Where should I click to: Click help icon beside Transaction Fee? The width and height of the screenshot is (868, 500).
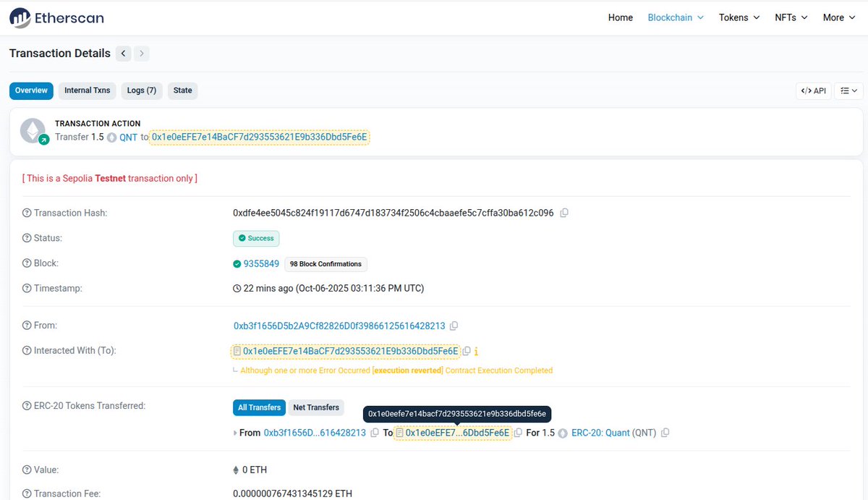pyautogui.click(x=27, y=493)
